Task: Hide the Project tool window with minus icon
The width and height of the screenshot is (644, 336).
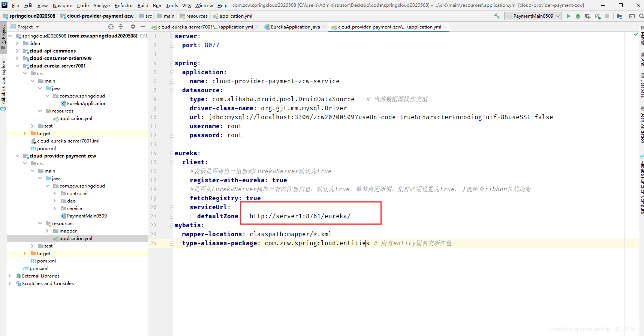Action: (x=143, y=27)
